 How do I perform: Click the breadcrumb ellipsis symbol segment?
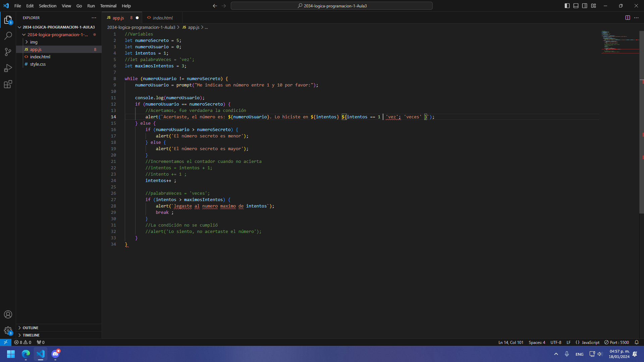click(x=206, y=27)
